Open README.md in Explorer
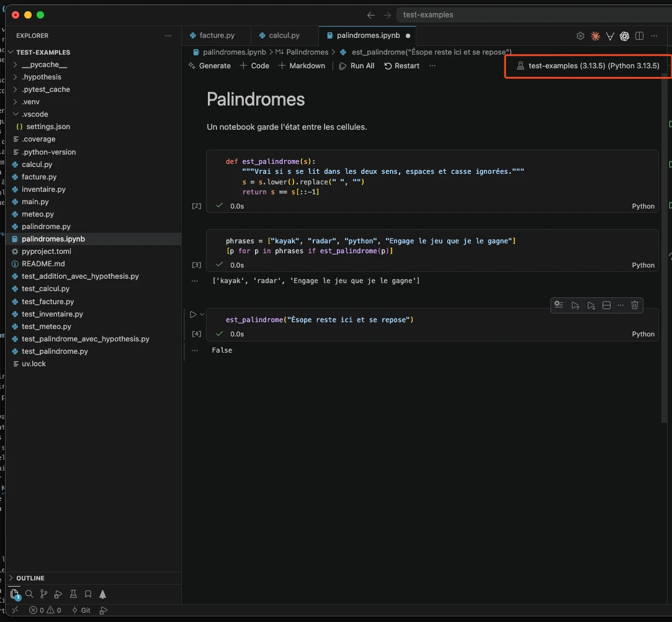The height and width of the screenshot is (622, 672). pos(43,264)
